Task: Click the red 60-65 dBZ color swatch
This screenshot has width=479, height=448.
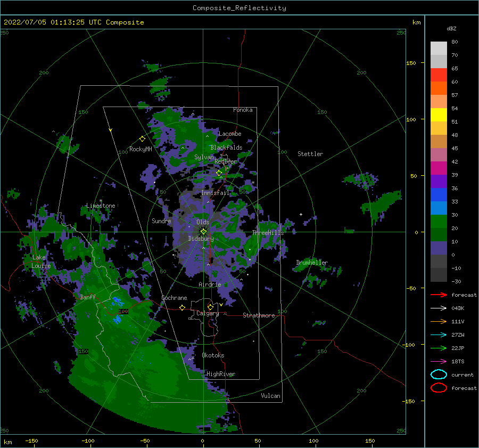Action: coord(439,75)
